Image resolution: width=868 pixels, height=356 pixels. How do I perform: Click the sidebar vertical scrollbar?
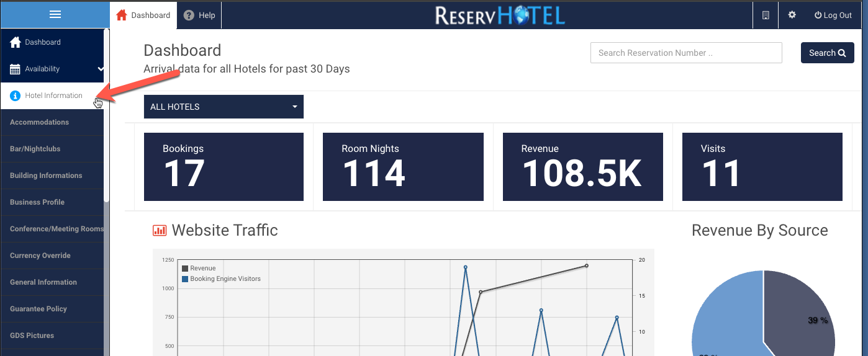107,115
